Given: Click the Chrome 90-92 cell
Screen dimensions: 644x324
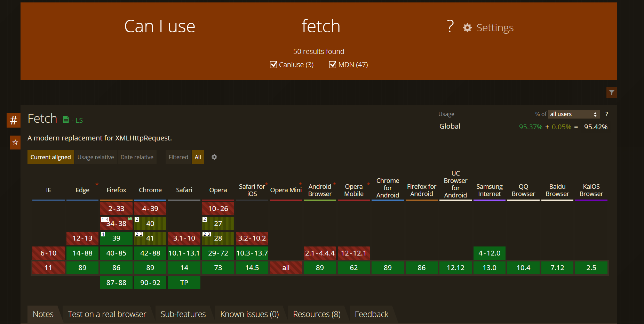Looking at the screenshot, I should point(150,283).
